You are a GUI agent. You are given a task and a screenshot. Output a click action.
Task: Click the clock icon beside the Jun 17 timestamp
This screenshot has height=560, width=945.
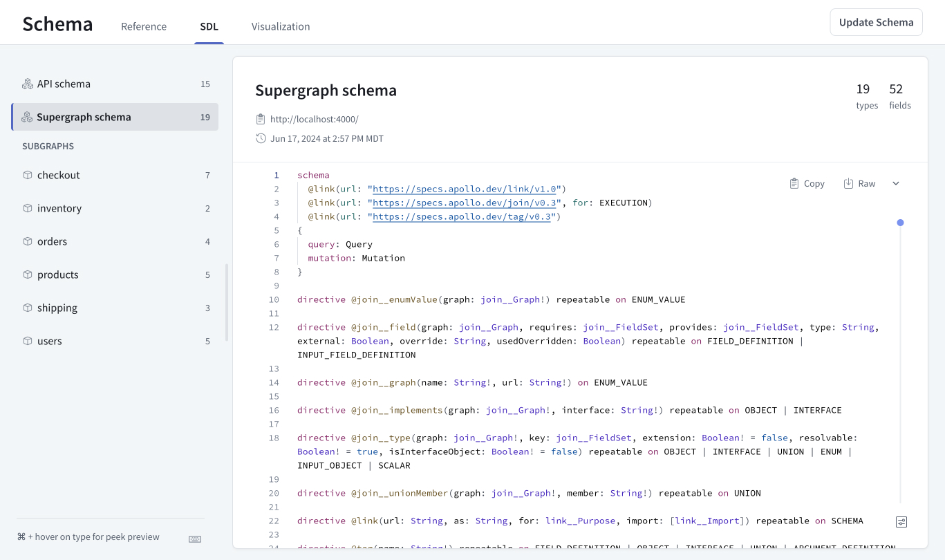pos(261,138)
